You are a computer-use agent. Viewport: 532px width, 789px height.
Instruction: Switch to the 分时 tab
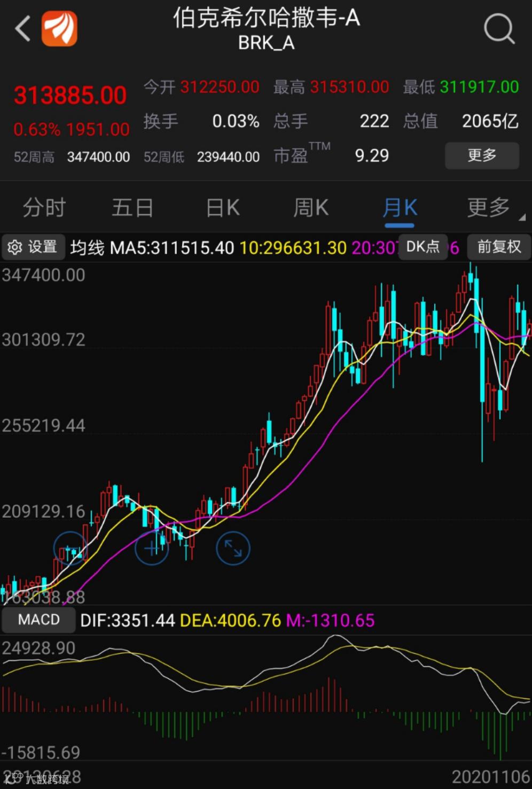coord(44,207)
